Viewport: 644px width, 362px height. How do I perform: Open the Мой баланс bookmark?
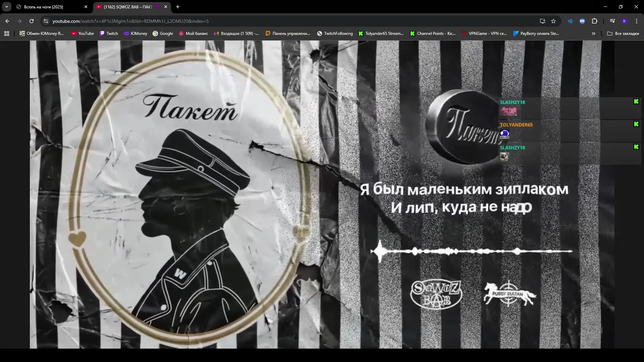click(x=193, y=34)
